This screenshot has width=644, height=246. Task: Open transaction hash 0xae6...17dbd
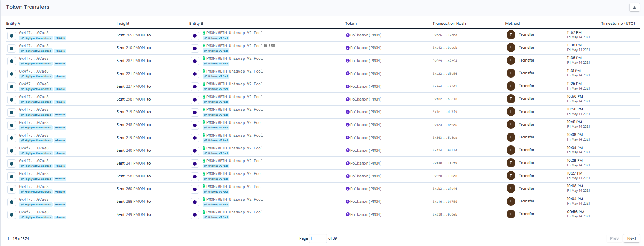coord(445,35)
